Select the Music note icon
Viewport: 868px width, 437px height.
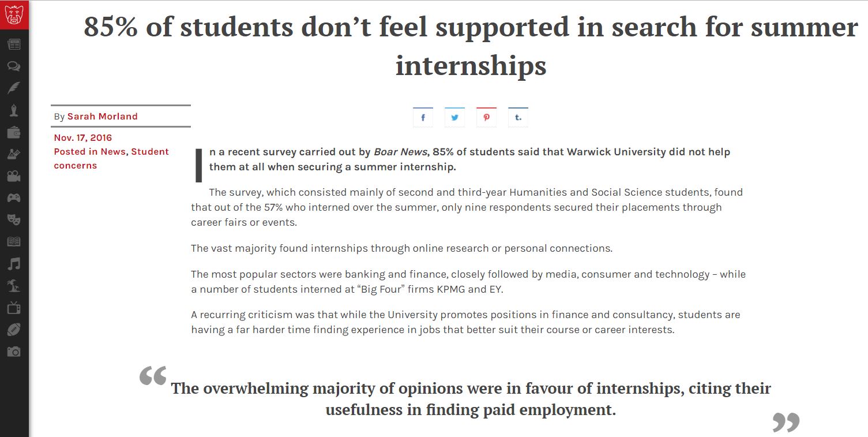tap(14, 264)
